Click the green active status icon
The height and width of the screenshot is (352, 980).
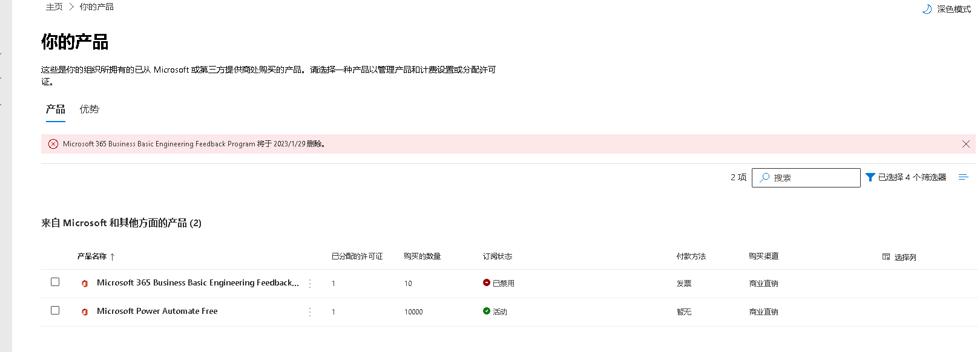pos(487,311)
